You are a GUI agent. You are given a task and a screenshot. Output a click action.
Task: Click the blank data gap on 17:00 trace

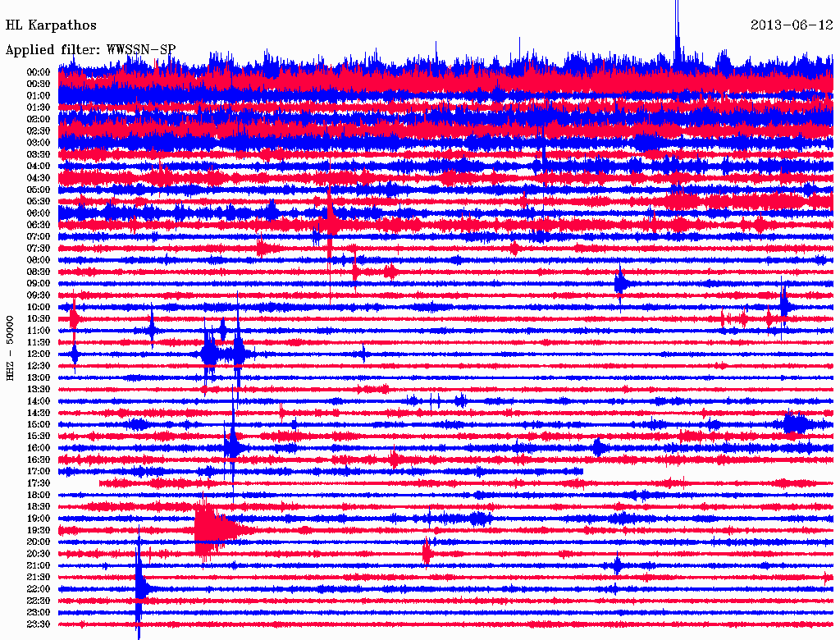click(705, 472)
